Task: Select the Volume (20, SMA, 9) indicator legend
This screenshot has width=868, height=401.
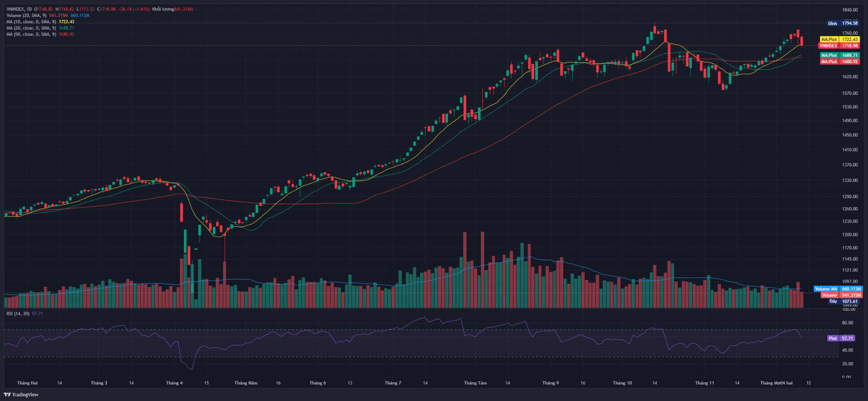Action: [26, 15]
